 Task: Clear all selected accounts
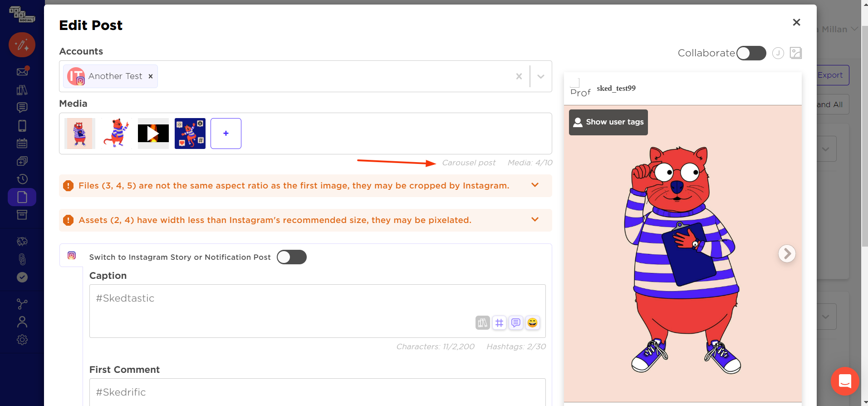click(519, 76)
